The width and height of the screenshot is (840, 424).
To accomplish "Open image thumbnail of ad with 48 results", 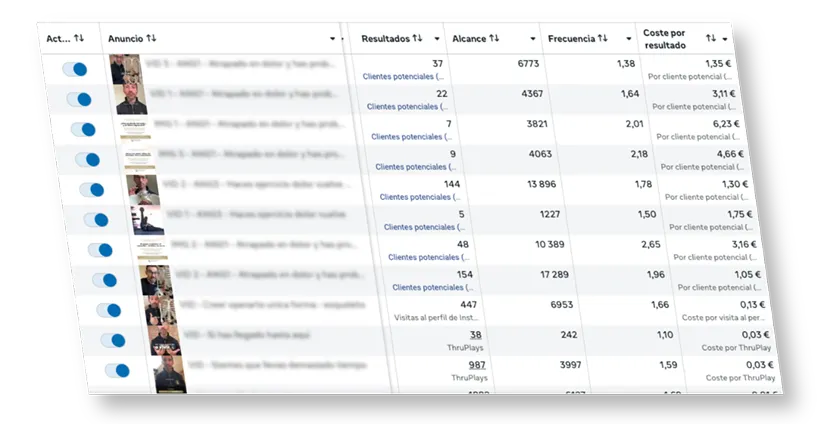I will (x=152, y=250).
